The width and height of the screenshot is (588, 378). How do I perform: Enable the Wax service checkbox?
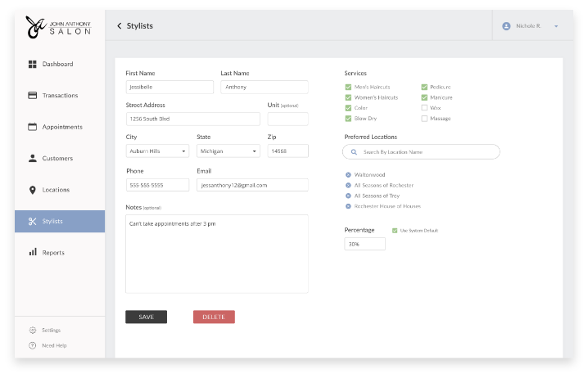coord(424,108)
